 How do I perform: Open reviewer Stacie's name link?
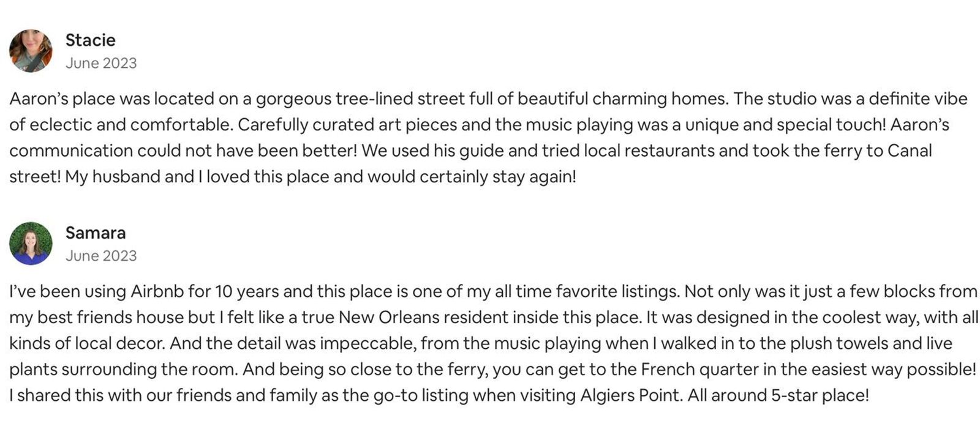coord(90,40)
